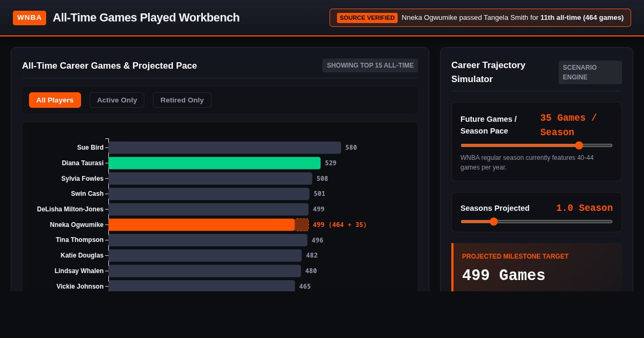Adjust the Future Games per Season slider

[537, 145]
